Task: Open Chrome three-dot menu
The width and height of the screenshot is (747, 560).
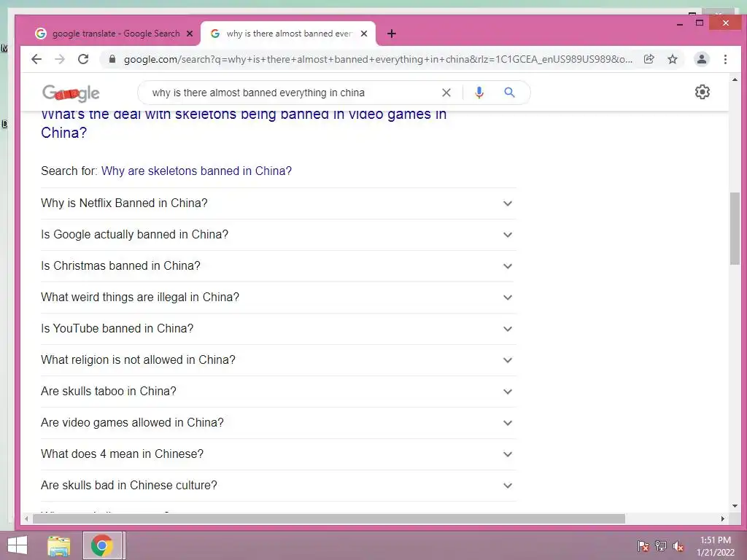Action: pyautogui.click(x=725, y=59)
